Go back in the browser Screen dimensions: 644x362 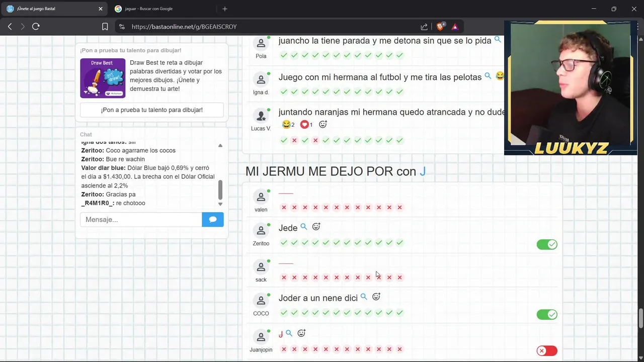click(x=10, y=27)
